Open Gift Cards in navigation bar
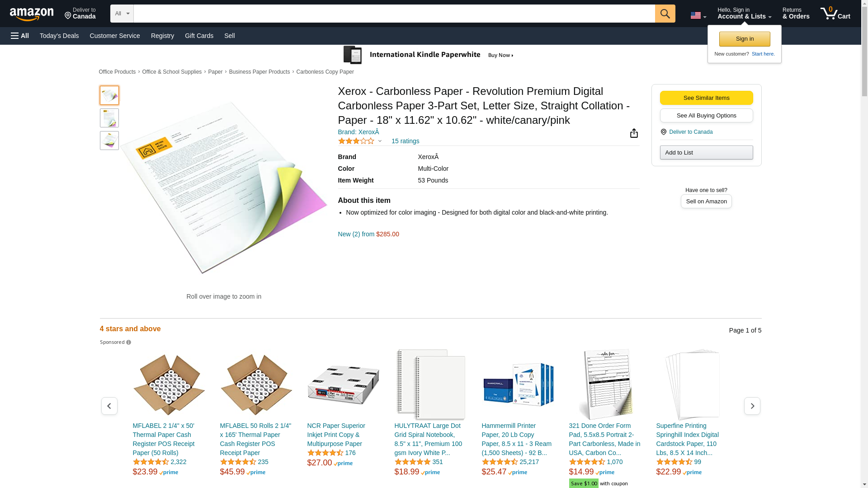The image size is (868, 488). coord(199,36)
